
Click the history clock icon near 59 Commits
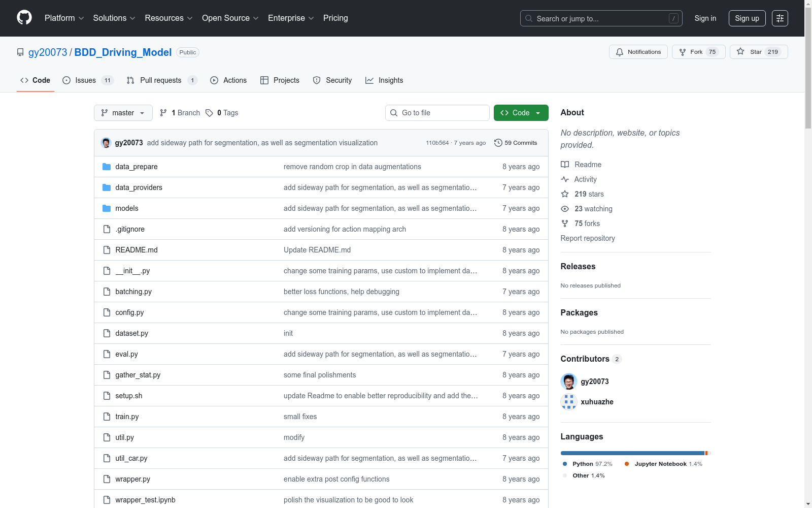point(498,143)
